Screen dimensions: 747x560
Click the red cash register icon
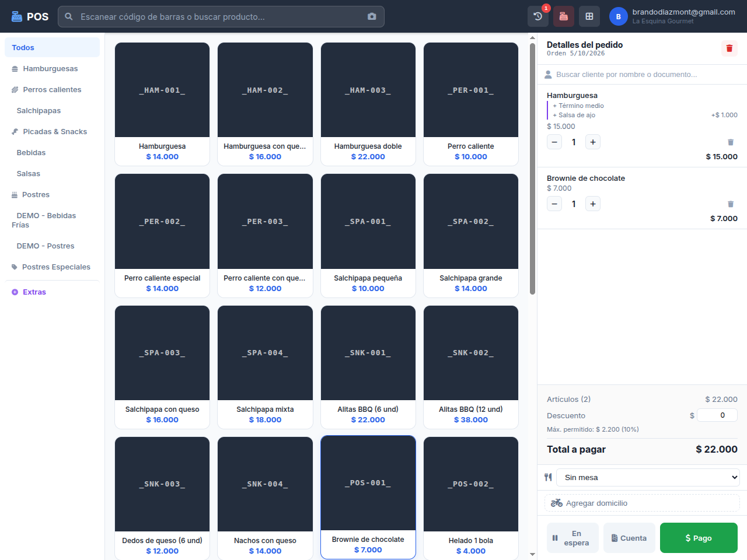coord(564,16)
